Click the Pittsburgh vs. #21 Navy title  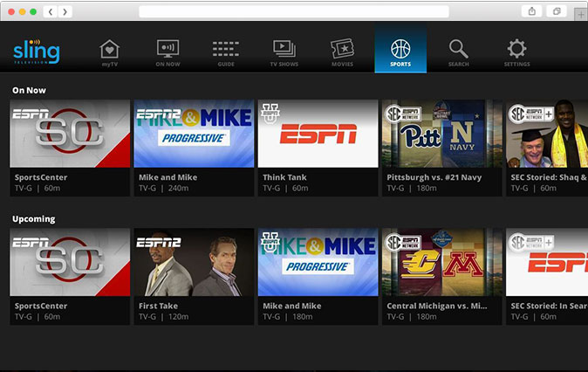pyautogui.click(x=434, y=177)
